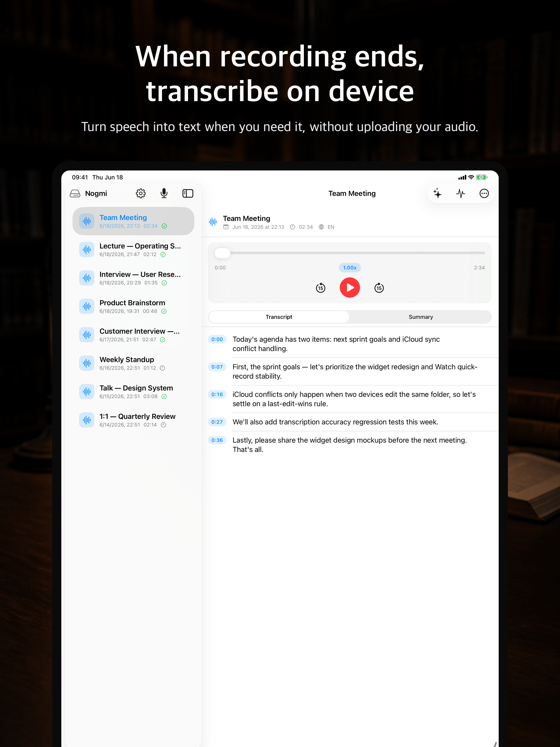Open Interview — User Rese... recording

pyautogui.click(x=133, y=278)
